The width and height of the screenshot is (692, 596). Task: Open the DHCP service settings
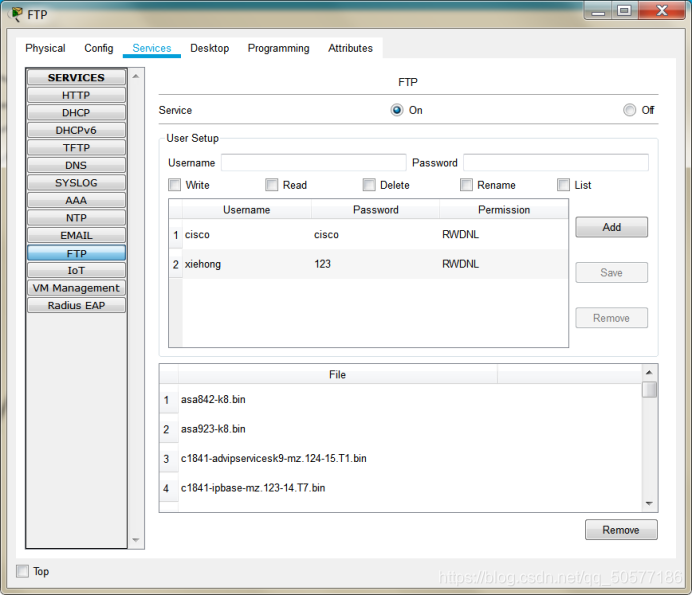[x=76, y=113]
